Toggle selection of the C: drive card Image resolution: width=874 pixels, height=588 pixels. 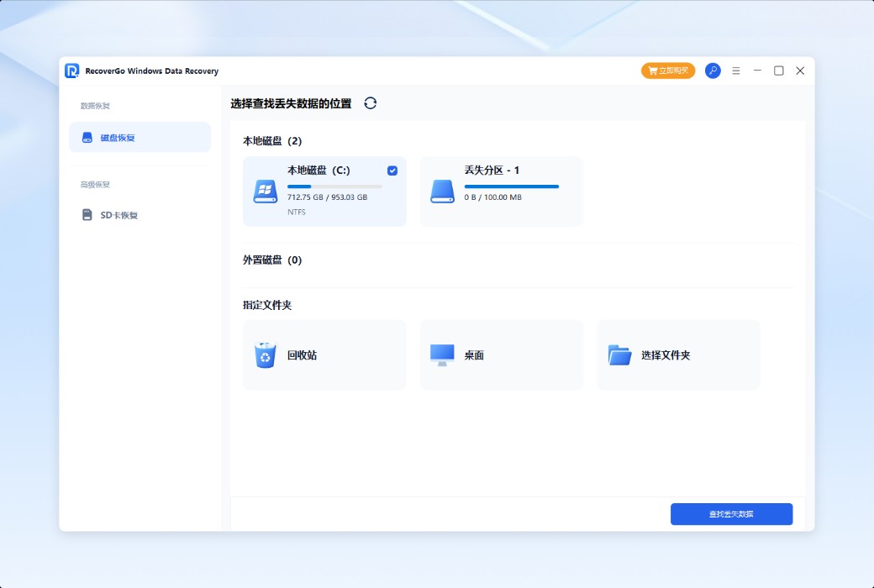[324, 191]
